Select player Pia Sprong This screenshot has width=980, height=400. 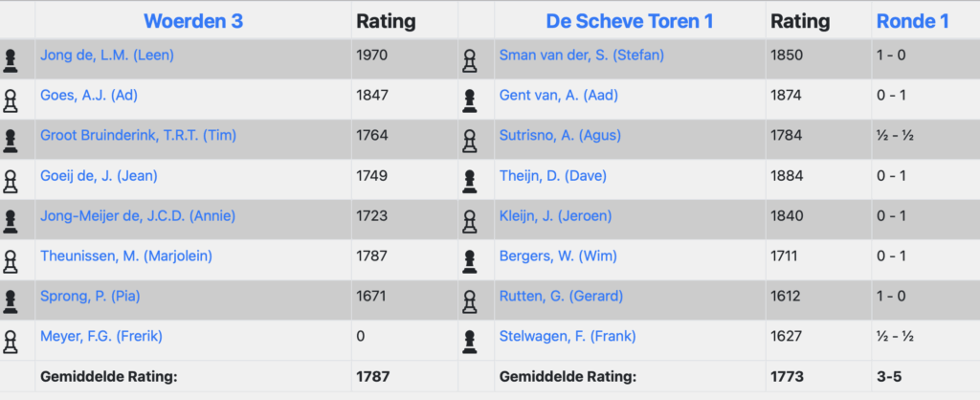[x=88, y=296]
